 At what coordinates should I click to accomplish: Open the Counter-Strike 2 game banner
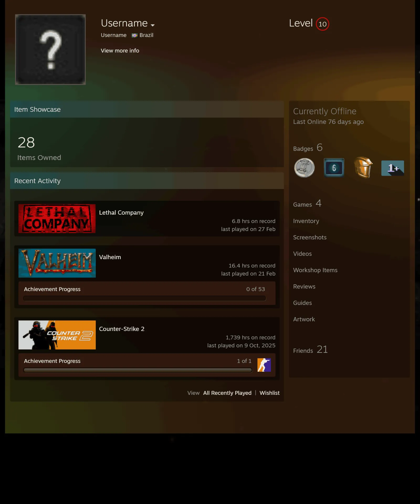tap(57, 335)
